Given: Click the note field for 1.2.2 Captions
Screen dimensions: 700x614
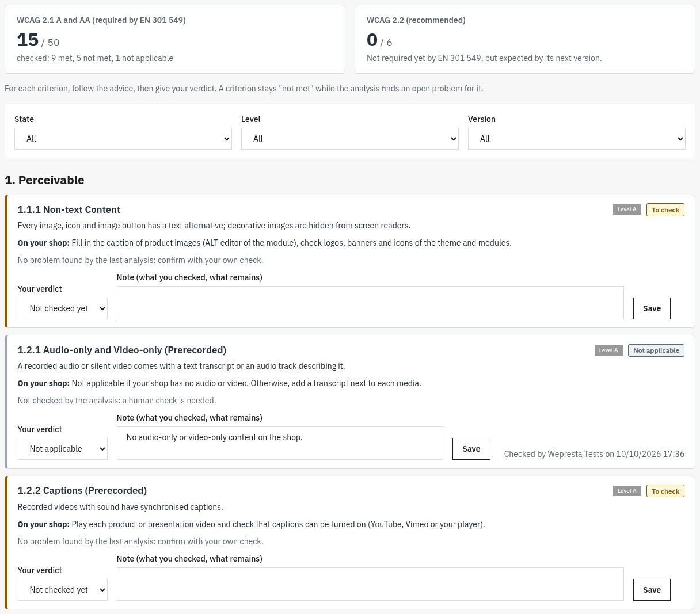Looking at the screenshot, I should pyautogui.click(x=370, y=584).
